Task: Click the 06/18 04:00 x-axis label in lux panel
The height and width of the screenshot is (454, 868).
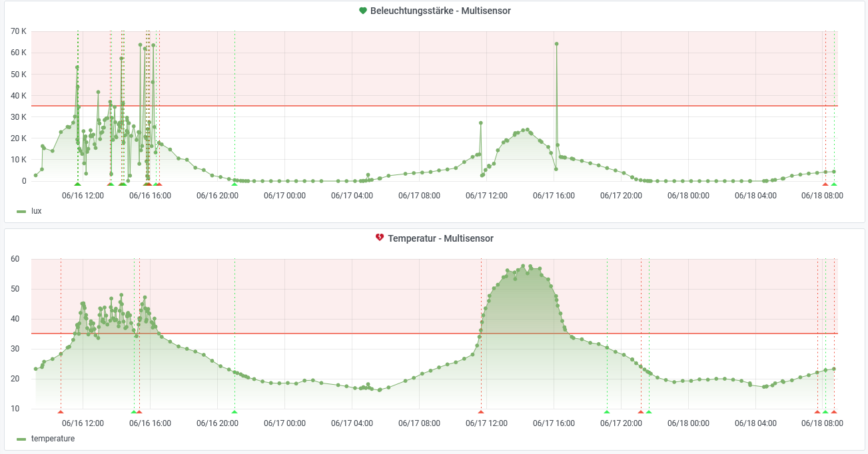Action: 756,196
